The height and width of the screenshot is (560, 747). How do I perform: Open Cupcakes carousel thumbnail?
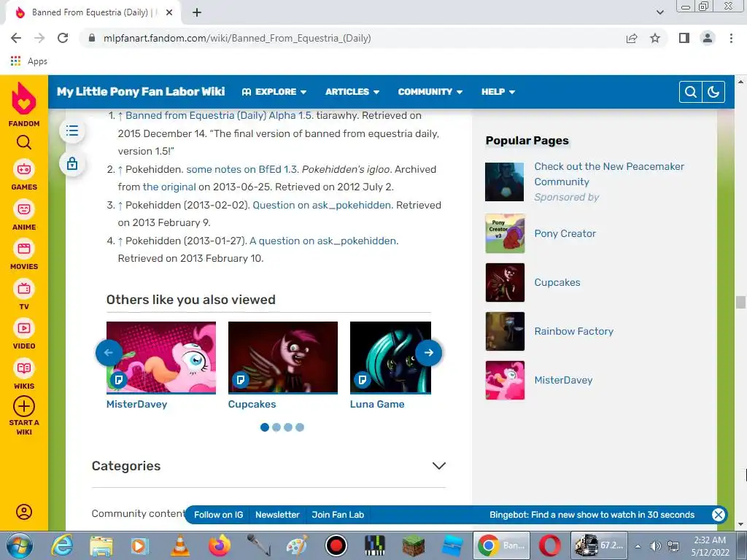(x=283, y=357)
